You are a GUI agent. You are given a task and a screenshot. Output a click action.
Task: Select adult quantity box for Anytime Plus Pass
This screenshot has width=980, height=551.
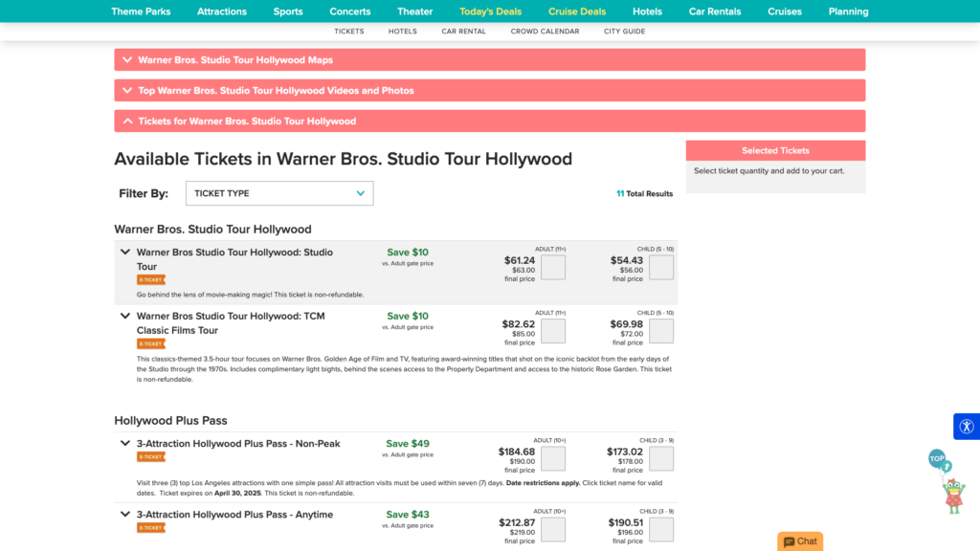pos(553,530)
